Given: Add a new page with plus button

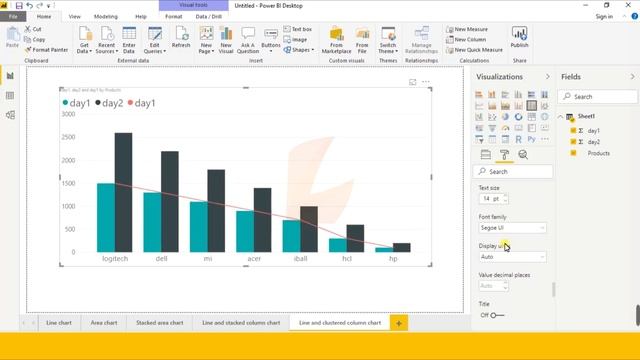Looking at the screenshot, I should point(399,323).
